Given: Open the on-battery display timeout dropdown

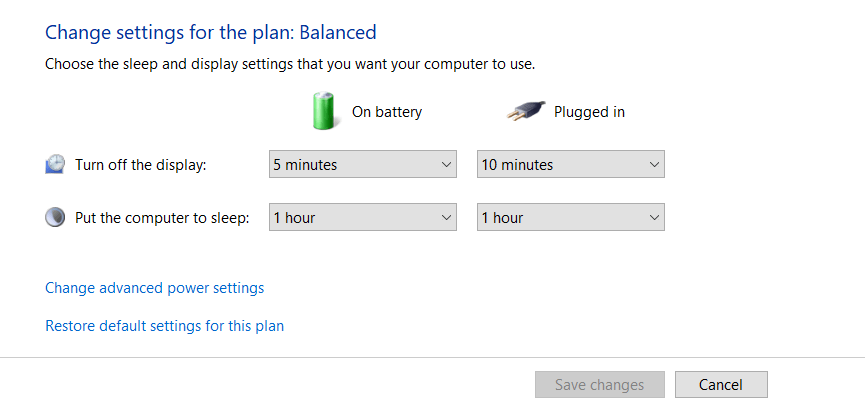Looking at the screenshot, I should click(363, 164).
